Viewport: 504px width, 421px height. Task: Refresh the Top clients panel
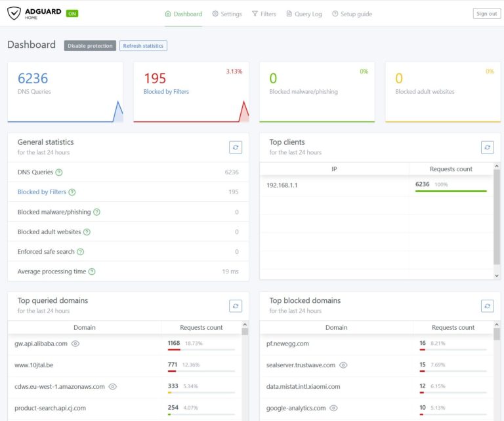coord(487,148)
